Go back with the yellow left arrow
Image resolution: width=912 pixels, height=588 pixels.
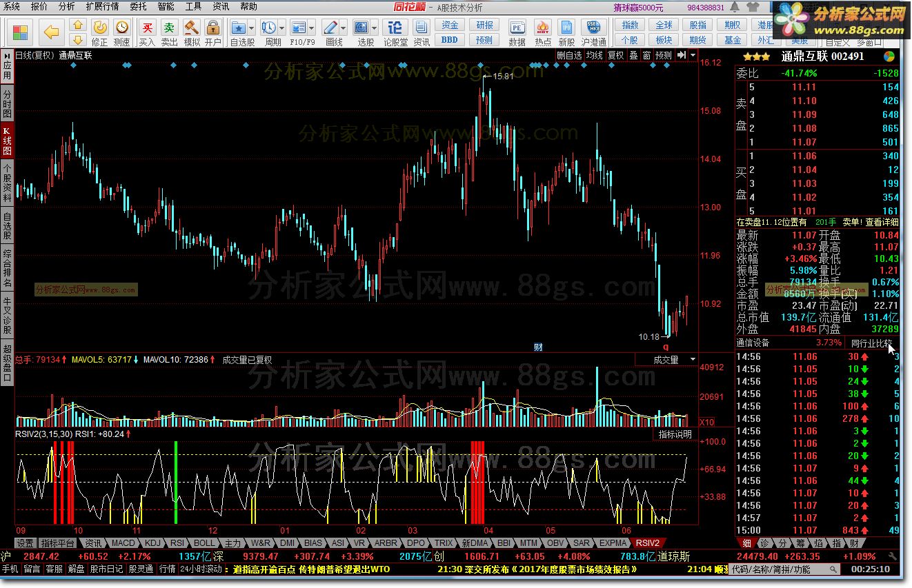52,32
